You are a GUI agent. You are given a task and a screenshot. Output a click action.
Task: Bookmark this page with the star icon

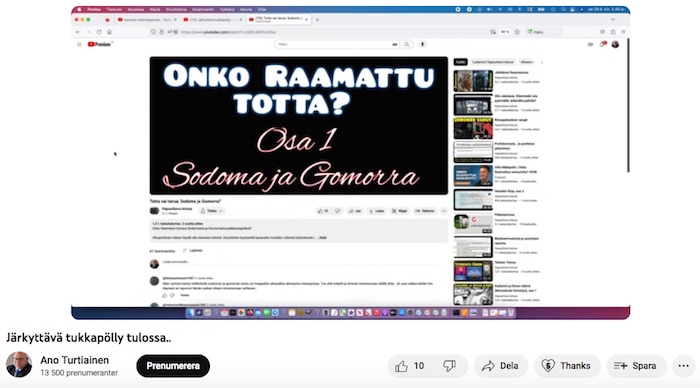517,32
